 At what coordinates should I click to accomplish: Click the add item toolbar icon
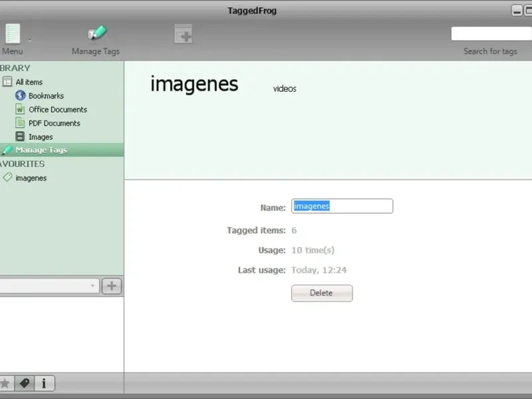pos(184,34)
